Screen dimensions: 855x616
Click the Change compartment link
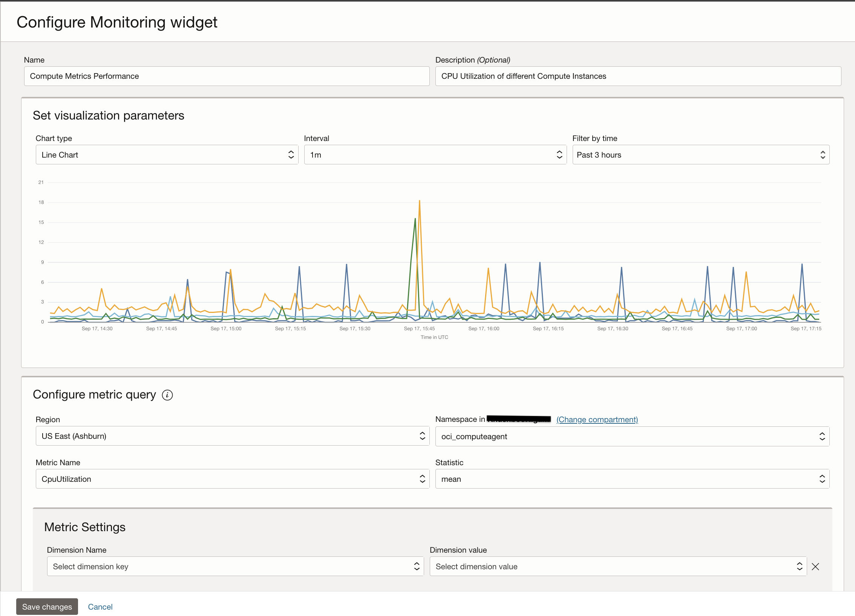click(597, 419)
